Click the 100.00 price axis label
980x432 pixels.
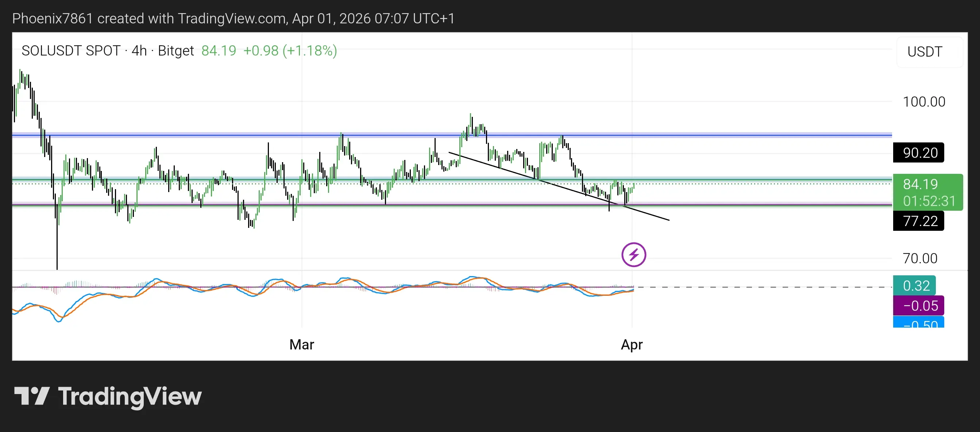tap(924, 102)
